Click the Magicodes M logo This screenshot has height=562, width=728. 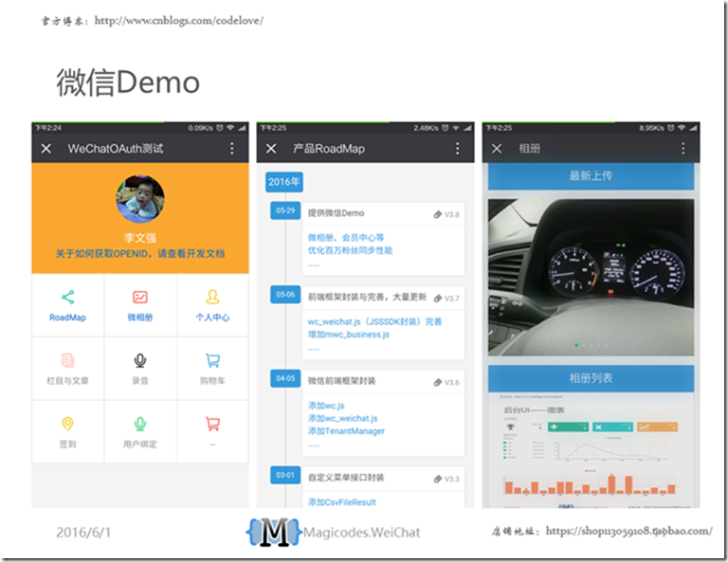[x=274, y=532]
